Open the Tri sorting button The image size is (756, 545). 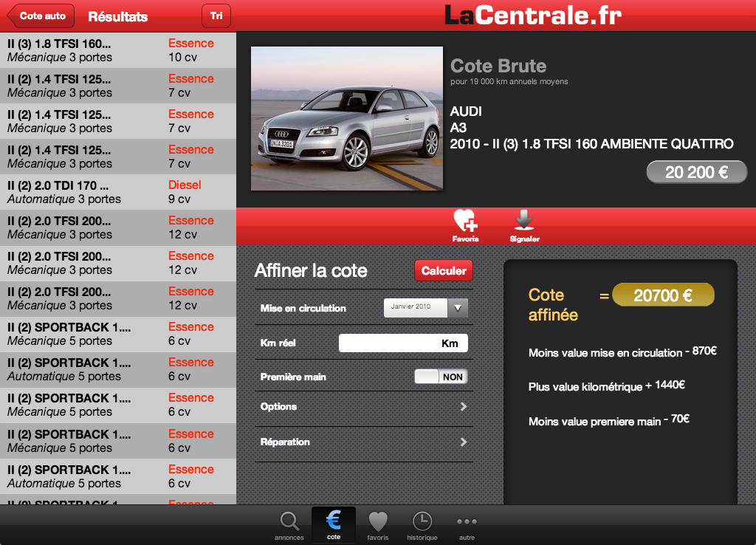pyautogui.click(x=216, y=16)
